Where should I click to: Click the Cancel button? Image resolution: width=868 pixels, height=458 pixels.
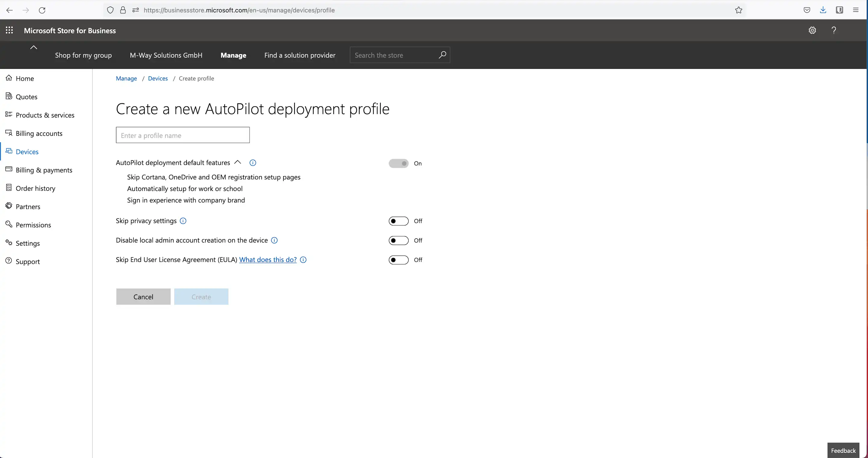[143, 297]
